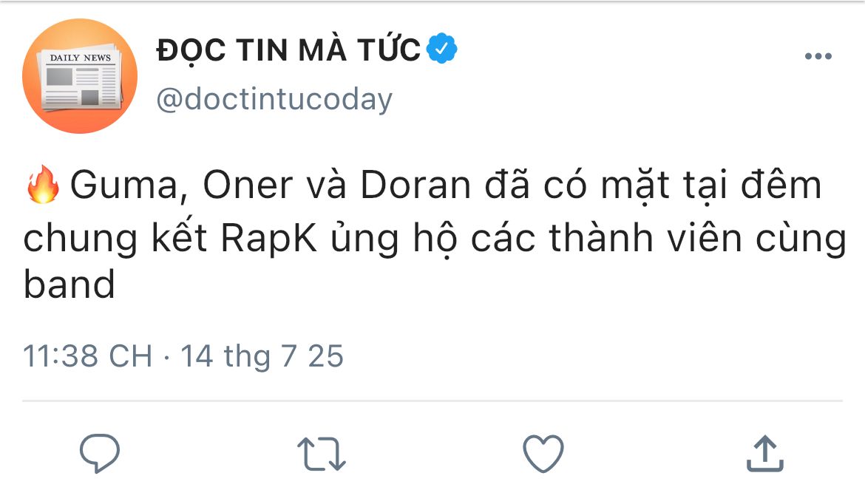Open the ĐỌC TIN MÀ TỨC display name
Image resolution: width=865 pixels, height=504 pixels.
tap(288, 50)
